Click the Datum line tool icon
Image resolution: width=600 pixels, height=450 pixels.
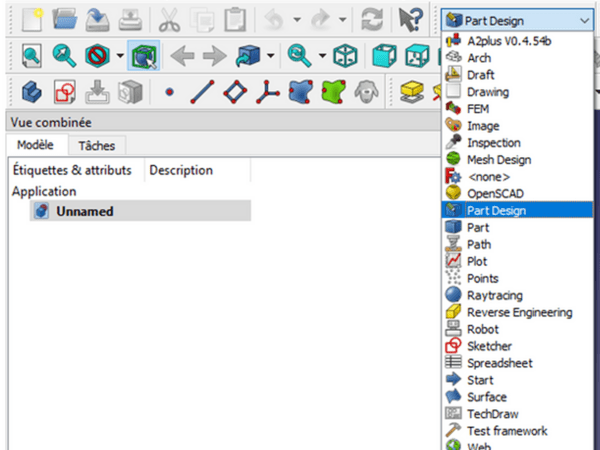[203, 92]
